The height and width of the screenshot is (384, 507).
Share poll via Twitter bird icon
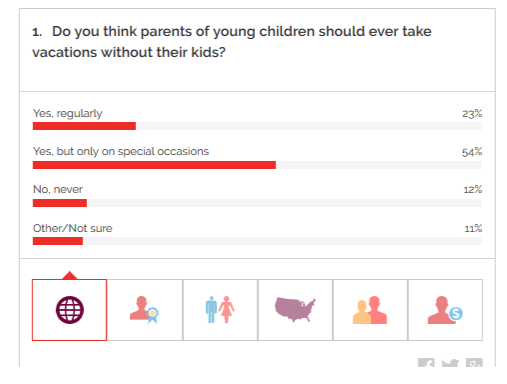click(450, 363)
